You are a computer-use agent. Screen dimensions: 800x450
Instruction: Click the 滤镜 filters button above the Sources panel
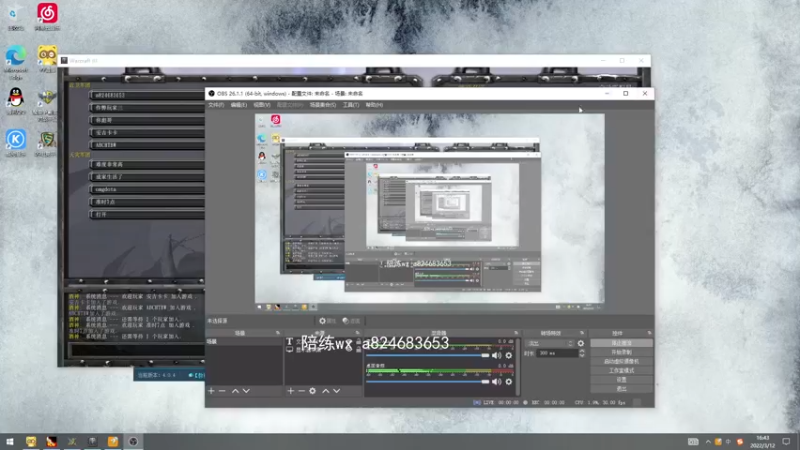[x=351, y=321]
